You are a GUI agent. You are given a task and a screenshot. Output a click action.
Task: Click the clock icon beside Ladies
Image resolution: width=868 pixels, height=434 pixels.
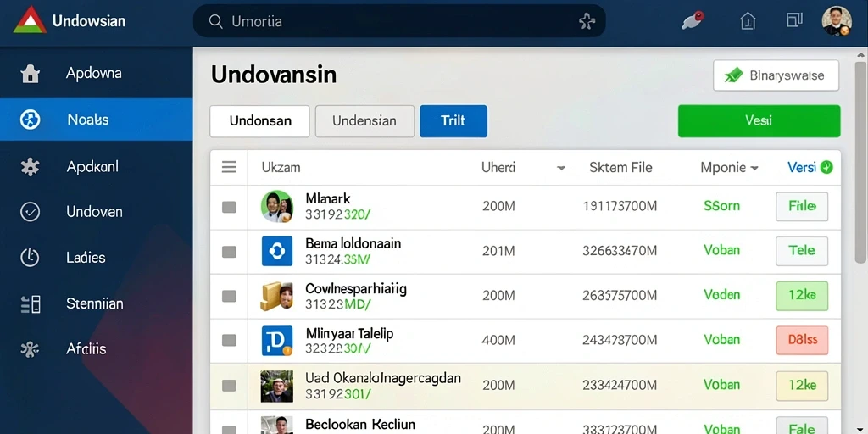tap(30, 258)
